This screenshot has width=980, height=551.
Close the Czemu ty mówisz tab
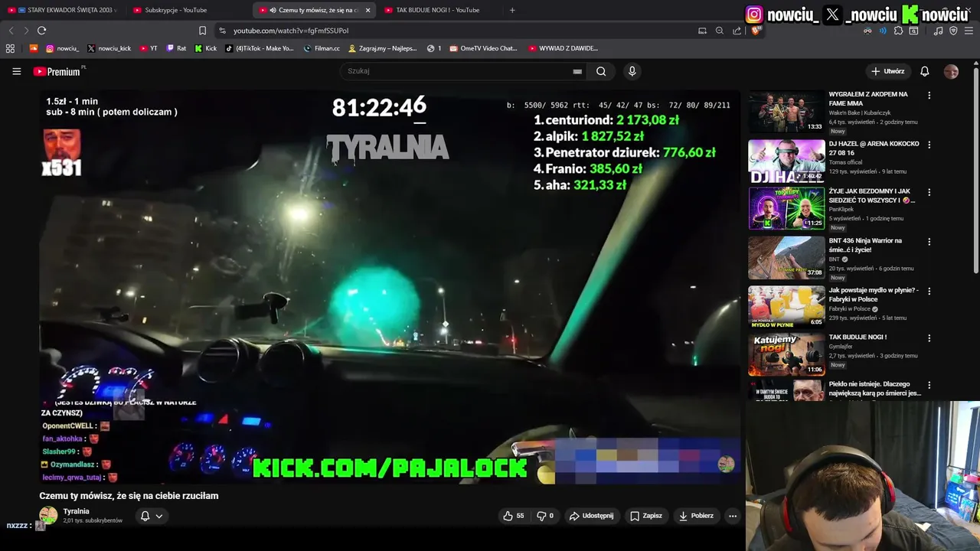coord(367,10)
